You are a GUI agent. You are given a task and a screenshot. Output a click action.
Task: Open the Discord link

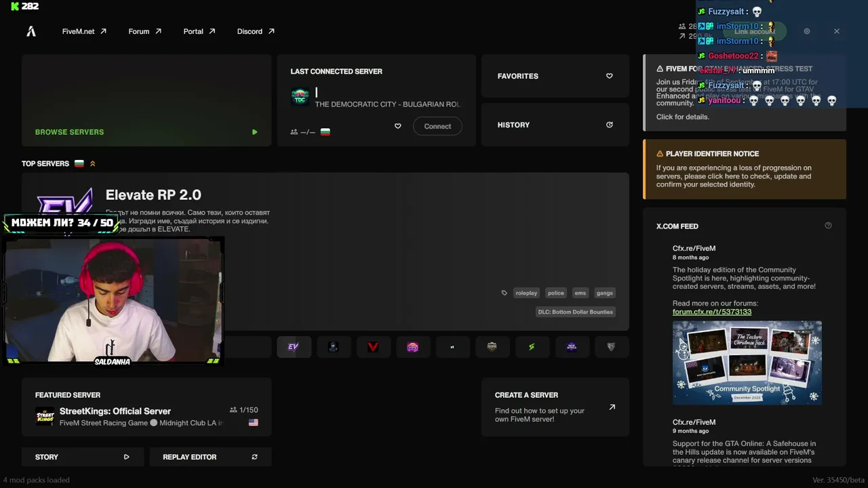[x=256, y=31]
